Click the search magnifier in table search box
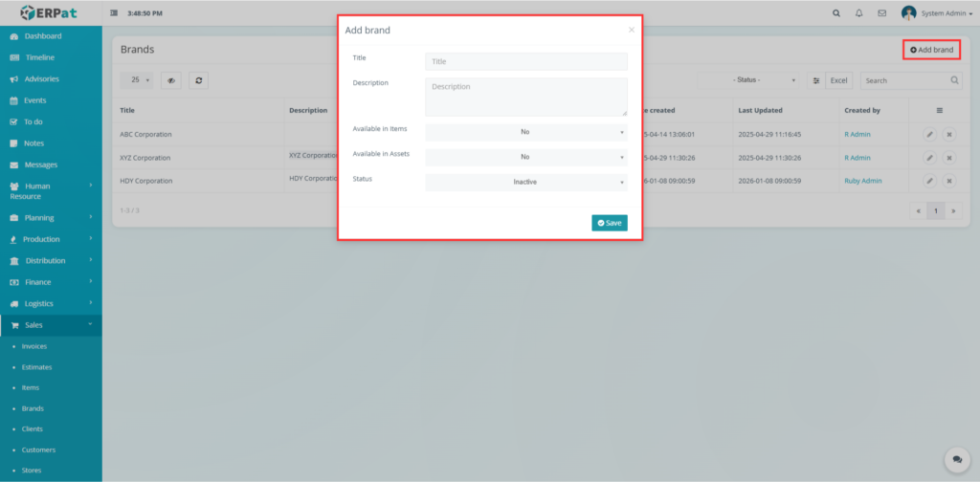This screenshot has height=482, width=980. pyautogui.click(x=954, y=80)
